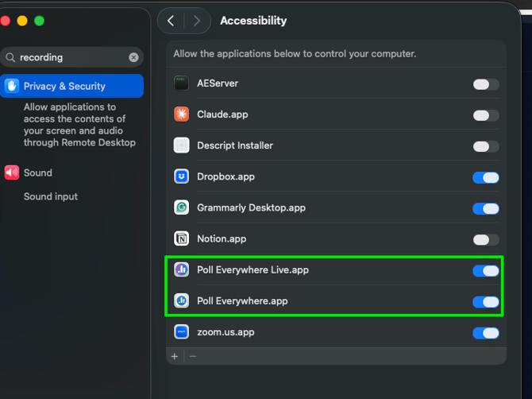This screenshot has height=399, width=532.
Task: Go back with the left chevron
Action: [x=171, y=21]
